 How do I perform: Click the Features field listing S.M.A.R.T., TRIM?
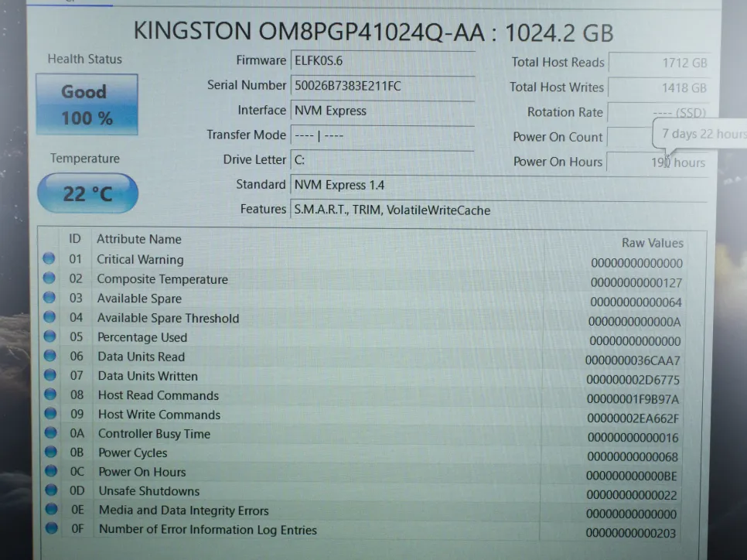pos(496,210)
